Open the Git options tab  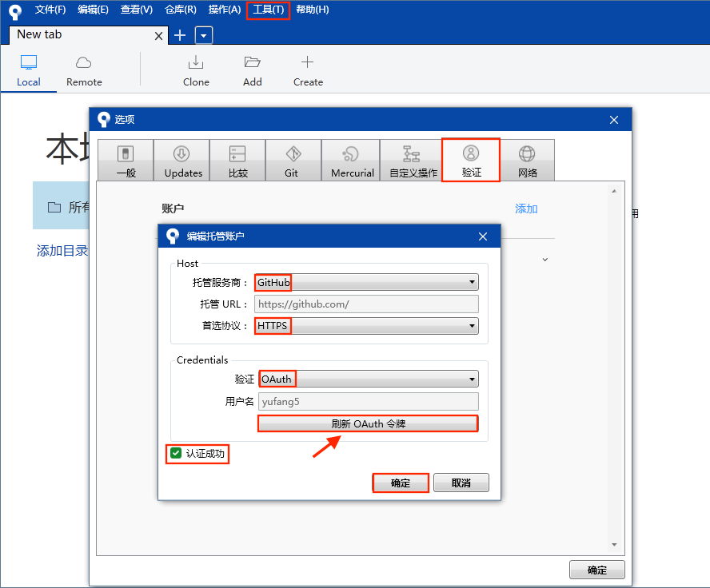click(293, 161)
